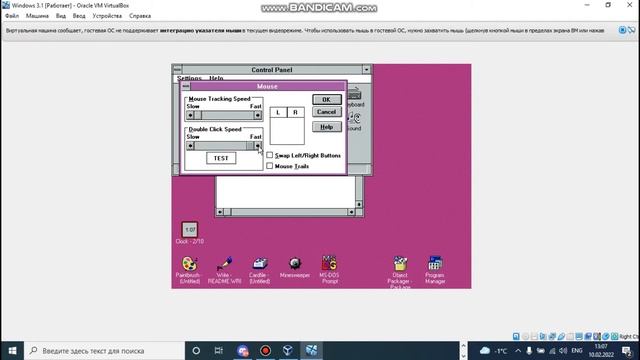Increase double click speed with the right arrow
This screenshot has height=360, width=640.
(x=258, y=146)
